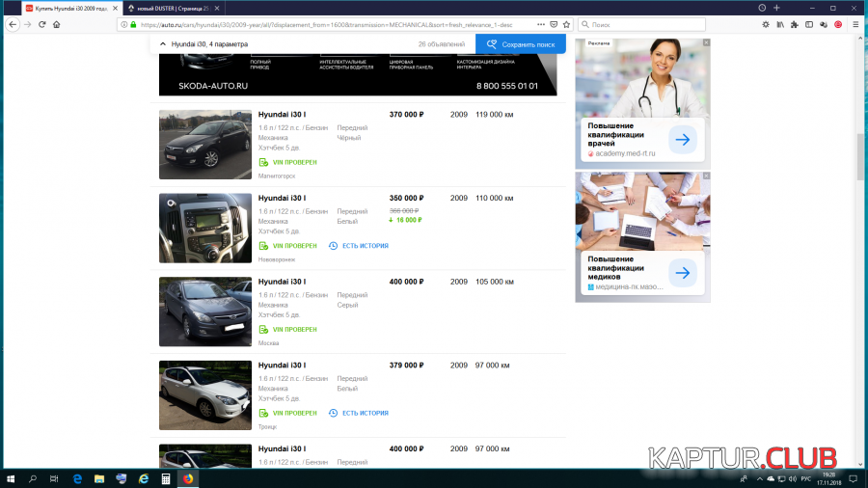868x488 pixels.
Task: Open page actions three-dot menu
Action: pyautogui.click(x=541, y=24)
